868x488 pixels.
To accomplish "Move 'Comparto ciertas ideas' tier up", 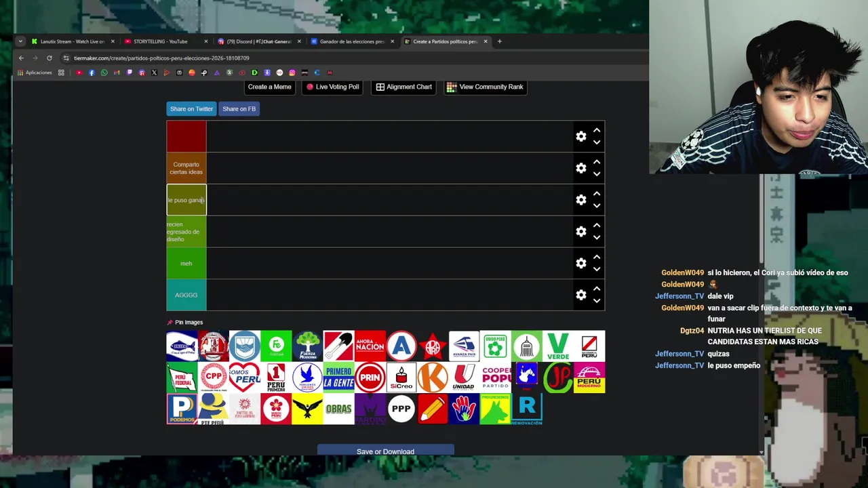I will [x=597, y=162].
